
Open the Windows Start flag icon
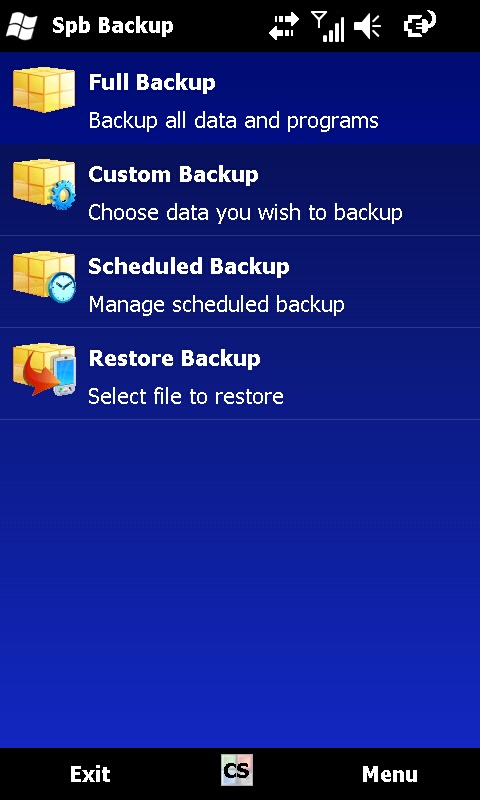click(x=22, y=26)
